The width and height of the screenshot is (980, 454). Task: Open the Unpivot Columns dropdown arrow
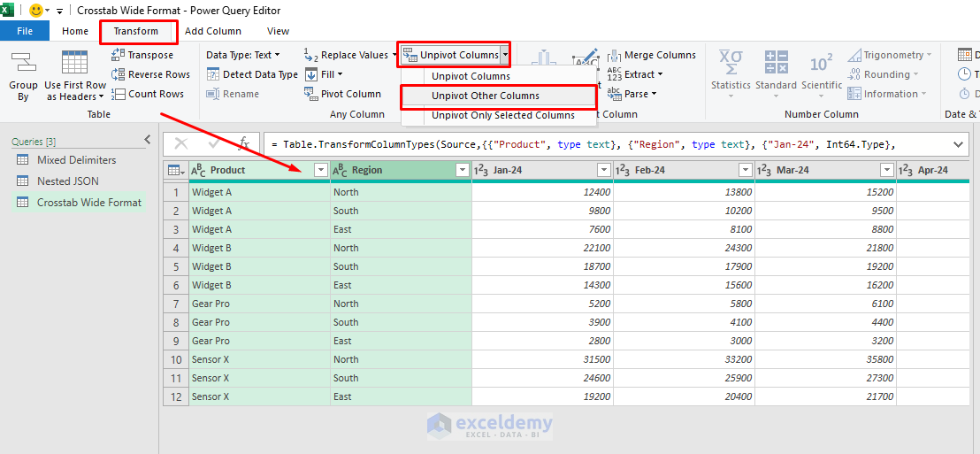point(505,55)
